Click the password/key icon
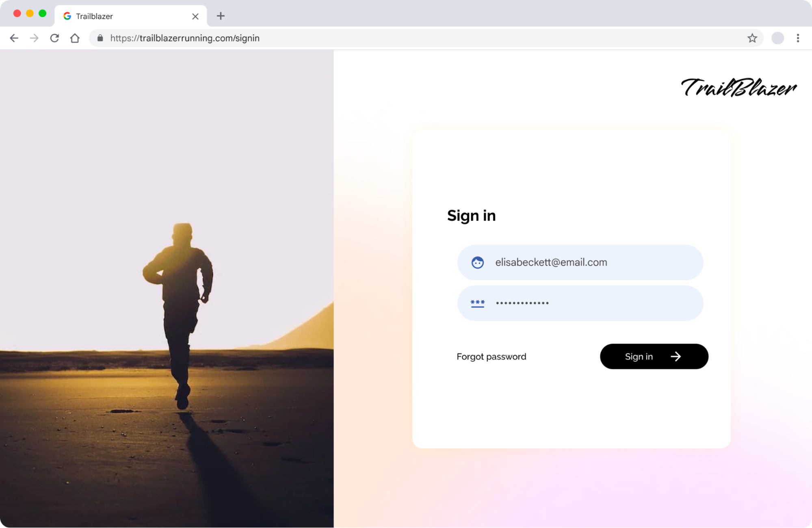Image resolution: width=812 pixels, height=528 pixels. 477,303
